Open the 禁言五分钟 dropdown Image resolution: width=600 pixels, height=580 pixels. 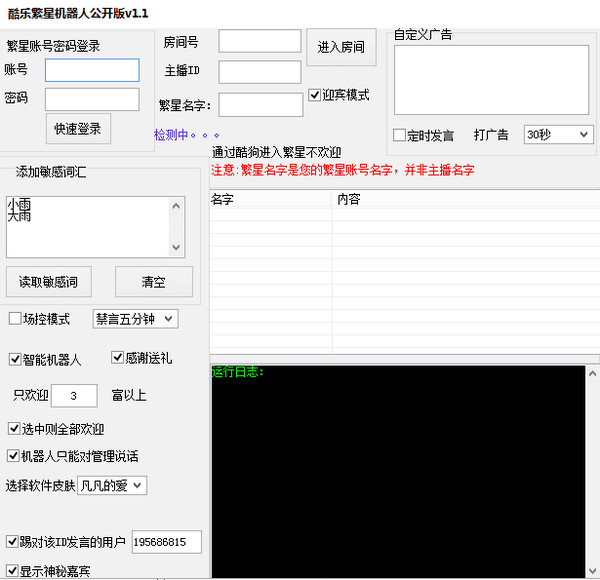(x=134, y=319)
